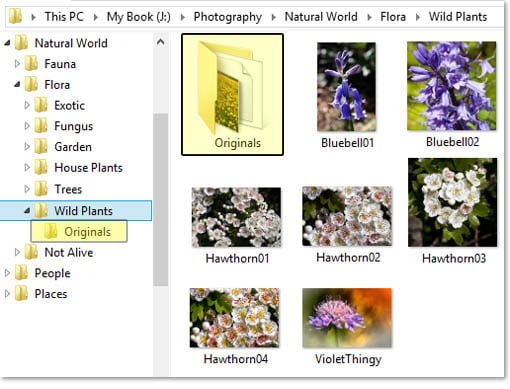Open dropdown arrow after Natural World breadcrumb
This screenshot has height=389, width=510.
tap(369, 17)
